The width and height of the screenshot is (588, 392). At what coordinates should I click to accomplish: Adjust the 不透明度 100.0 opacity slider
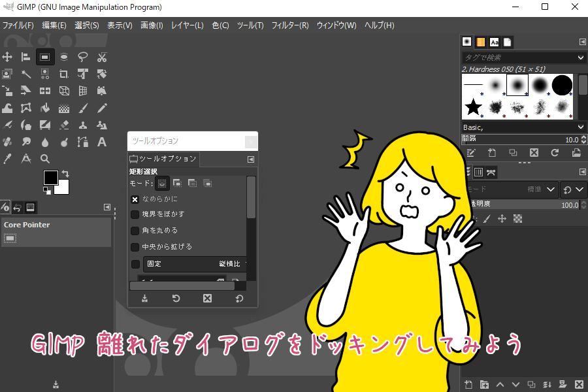[525, 204]
